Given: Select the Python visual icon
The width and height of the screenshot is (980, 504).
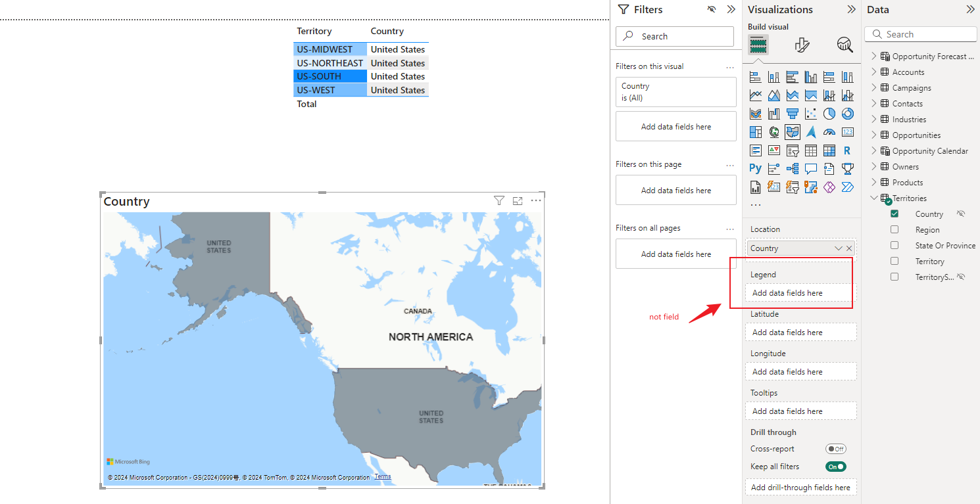Looking at the screenshot, I should click(755, 169).
